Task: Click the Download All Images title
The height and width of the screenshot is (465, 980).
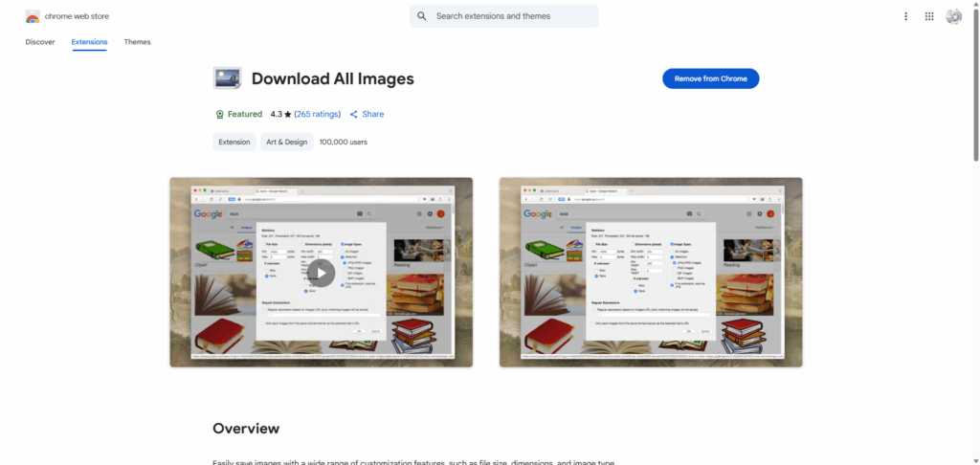Action: pyautogui.click(x=332, y=78)
